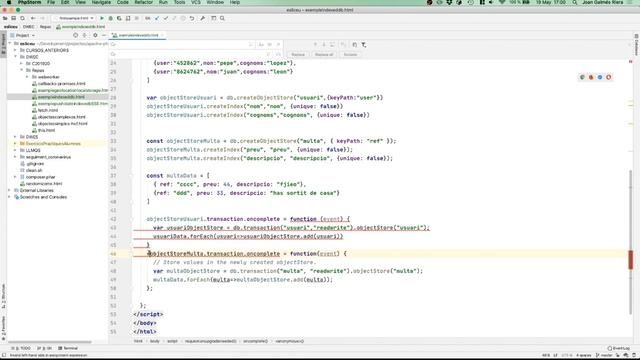Toggle Regex option in find bar
640x360 pixels.
point(278,44)
